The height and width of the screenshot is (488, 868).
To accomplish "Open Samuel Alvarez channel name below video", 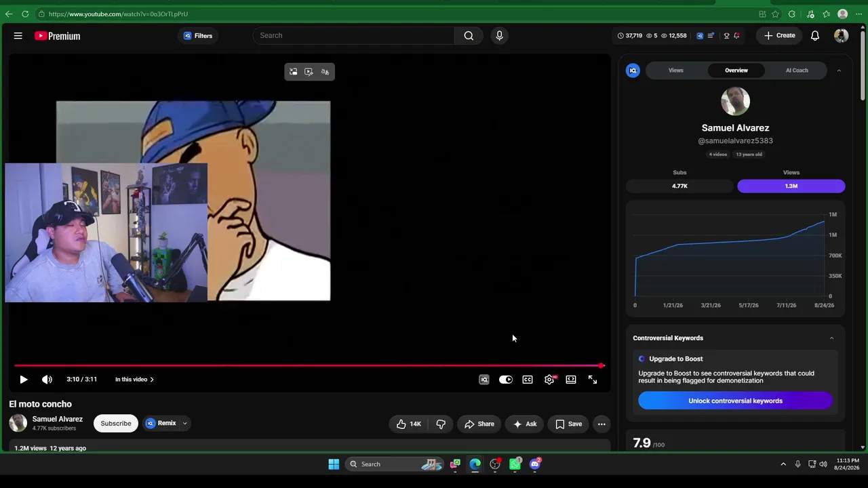I will (58, 420).
